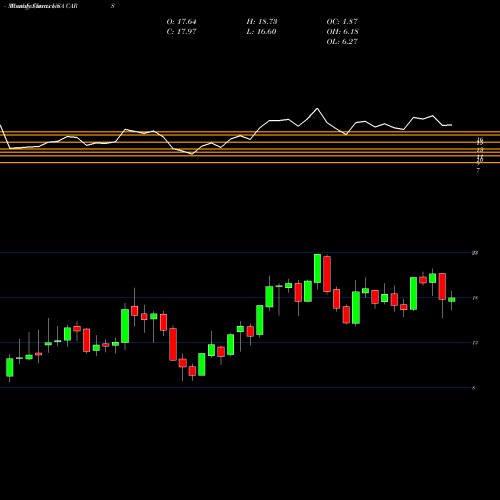Click the close value C: 17.97
Viewport: 500px width, 500px height.
[x=181, y=32]
